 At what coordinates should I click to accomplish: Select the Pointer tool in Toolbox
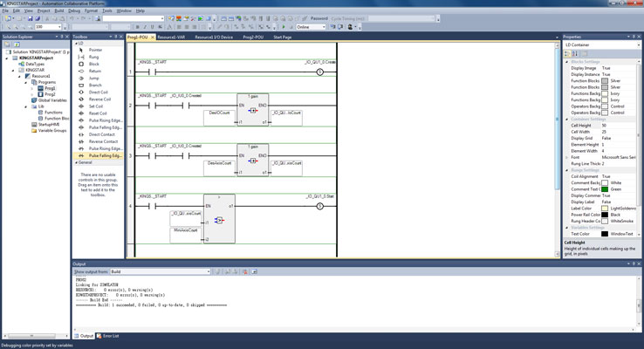[x=99, y=50]
